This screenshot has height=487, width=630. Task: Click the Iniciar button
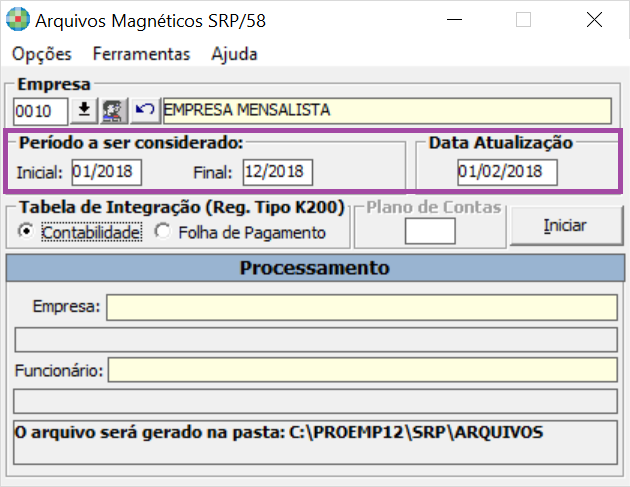coord(566,225)
